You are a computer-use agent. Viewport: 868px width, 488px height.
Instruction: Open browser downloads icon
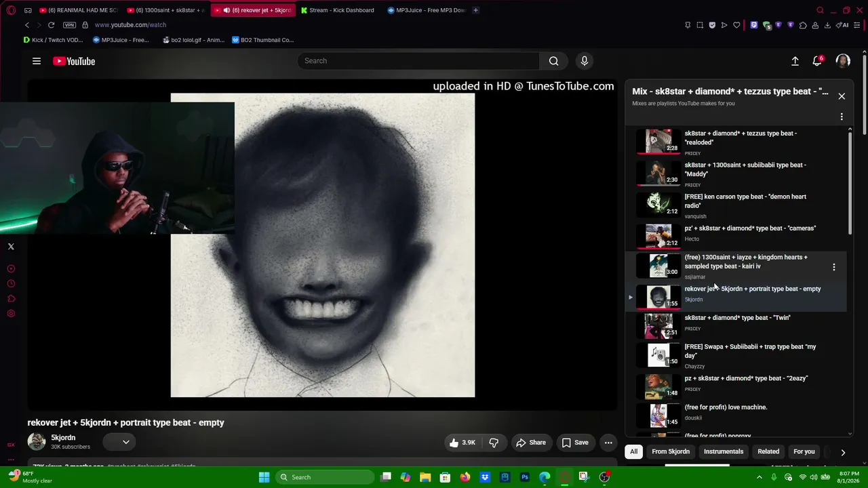click(827, 25)
